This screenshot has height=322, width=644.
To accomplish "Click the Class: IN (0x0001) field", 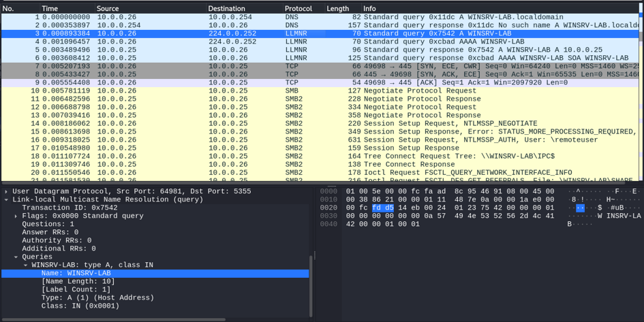I will click(80, 306).
